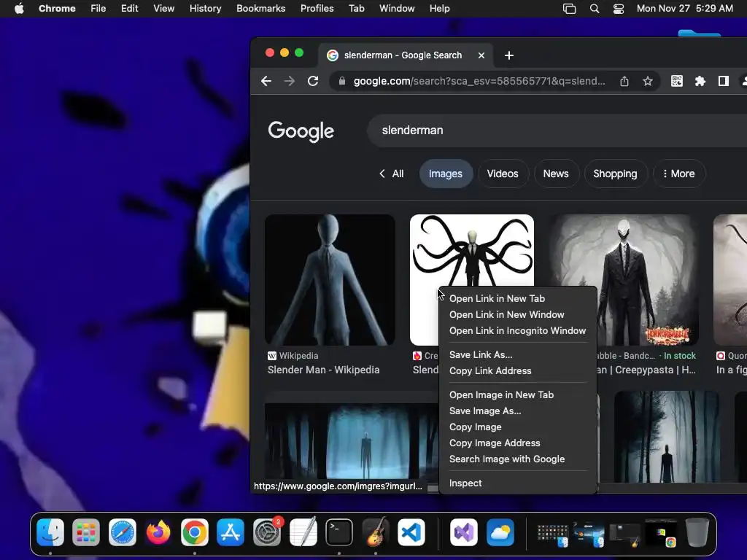Open TextEdit from the dock
The width and height of the screenshot is (747, 560).
coord(303,532)
